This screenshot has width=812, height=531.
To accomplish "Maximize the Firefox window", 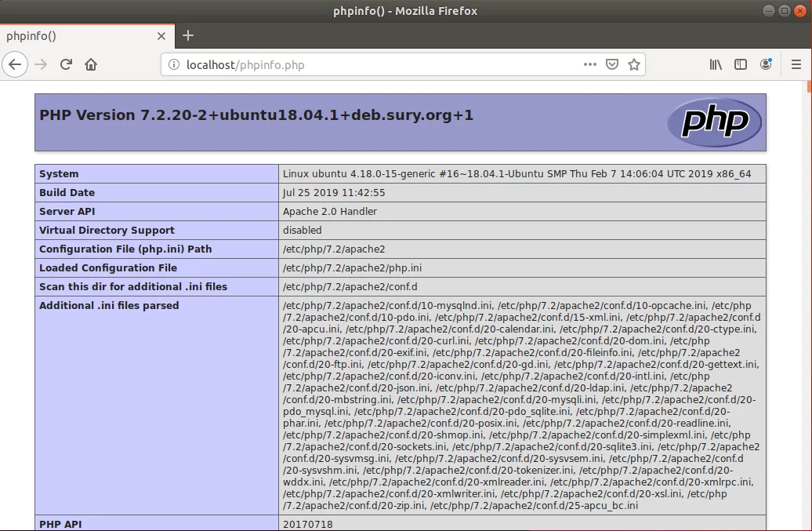I will coord(785,11).
